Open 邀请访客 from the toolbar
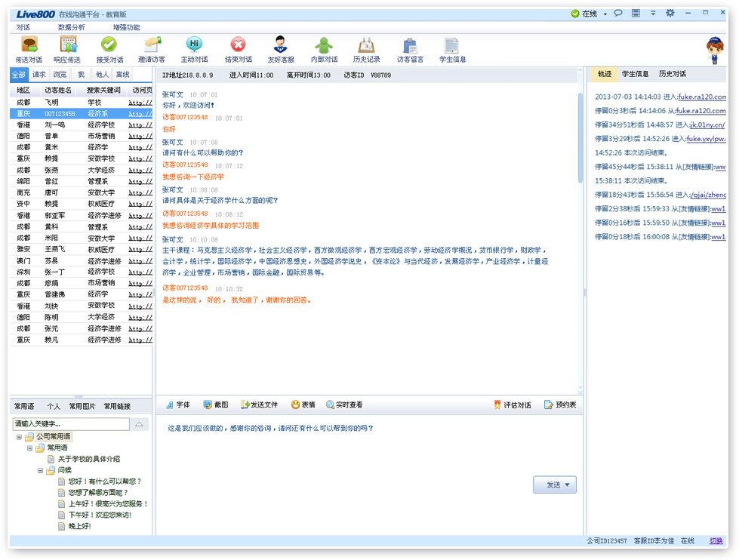Viewport: 739px width, 560px height. coord(152,45)
